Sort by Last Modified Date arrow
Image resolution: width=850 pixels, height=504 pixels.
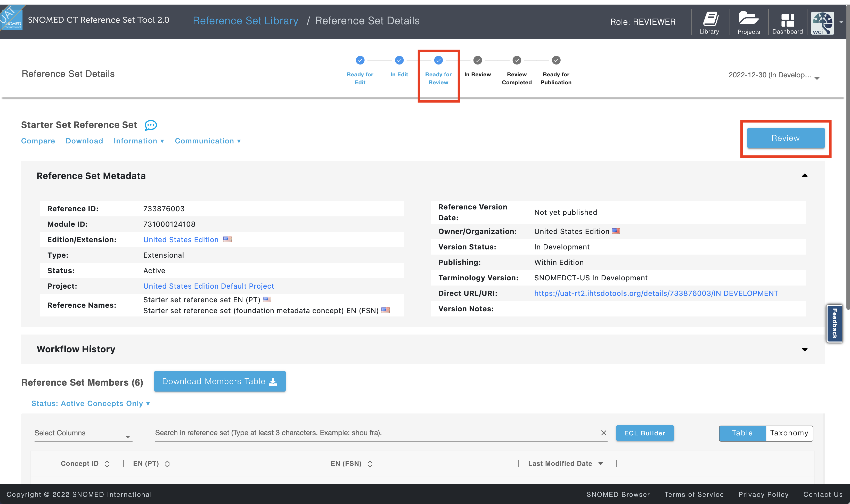[x=601, y=464]
